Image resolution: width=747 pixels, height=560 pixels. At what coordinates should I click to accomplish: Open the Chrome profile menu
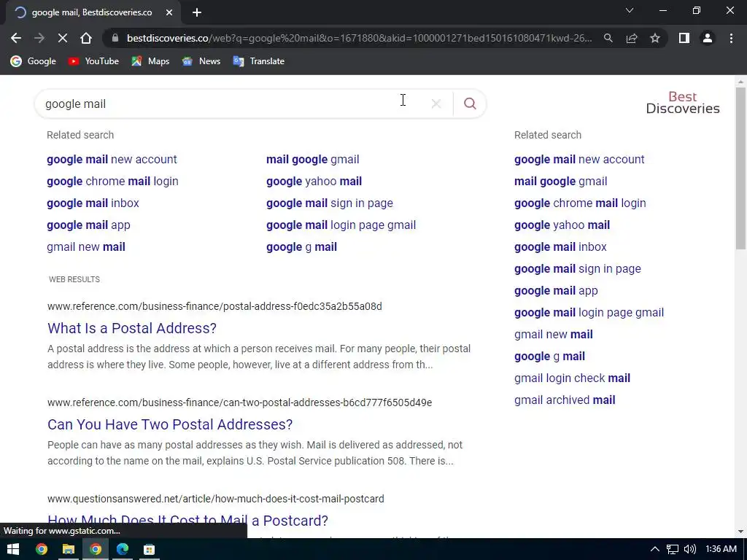tap(708, 38)
